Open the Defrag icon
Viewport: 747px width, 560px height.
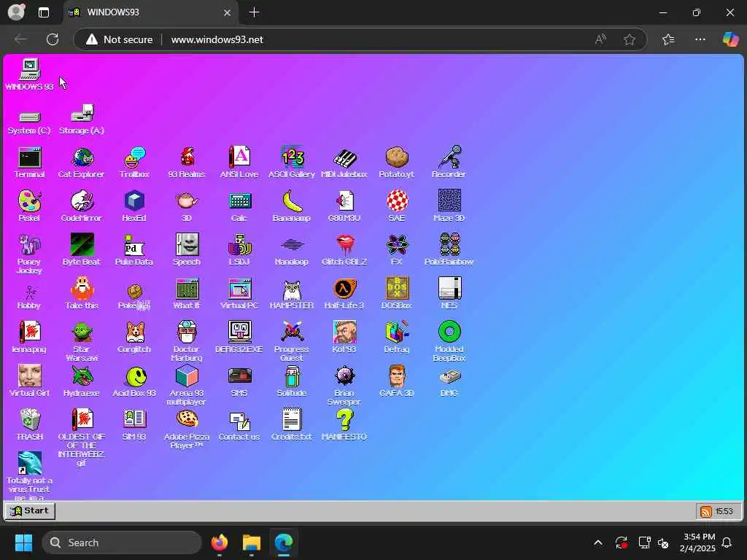(396, 337)
